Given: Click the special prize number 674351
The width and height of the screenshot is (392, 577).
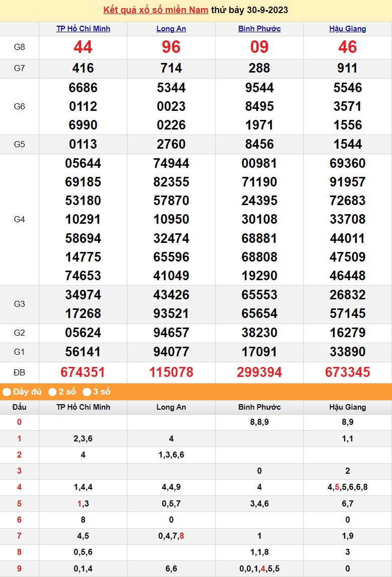Looking at the screenshot, I should (83, 372).
